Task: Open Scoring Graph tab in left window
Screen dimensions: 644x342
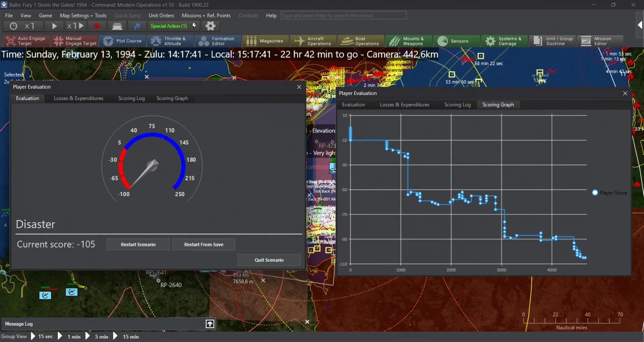Action: [172, 98]
